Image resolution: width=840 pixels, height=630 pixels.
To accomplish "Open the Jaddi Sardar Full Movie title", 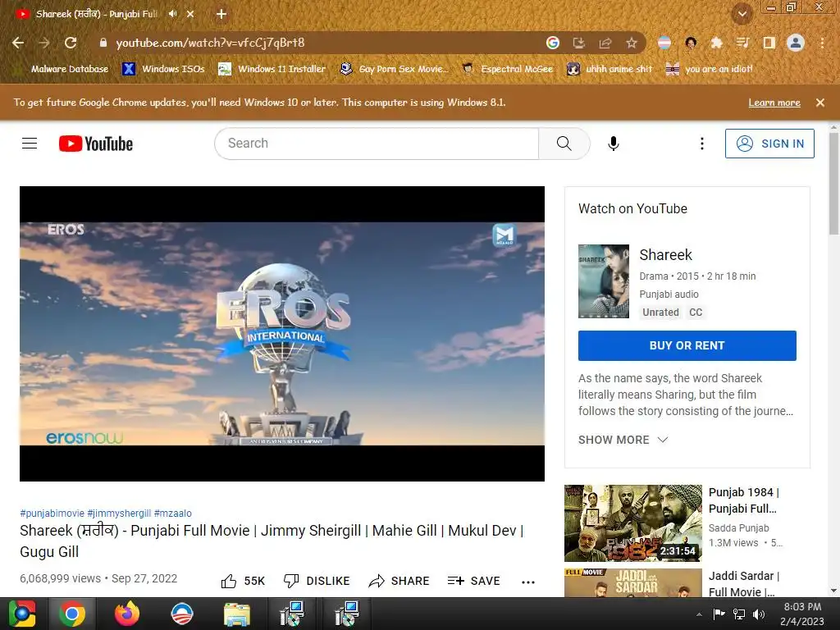I will pyautogui.click(x=743, y=584).
